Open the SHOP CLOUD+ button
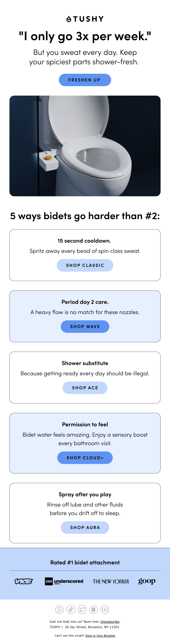This screenshot has height=644, width=170. (x=85, y=458)
